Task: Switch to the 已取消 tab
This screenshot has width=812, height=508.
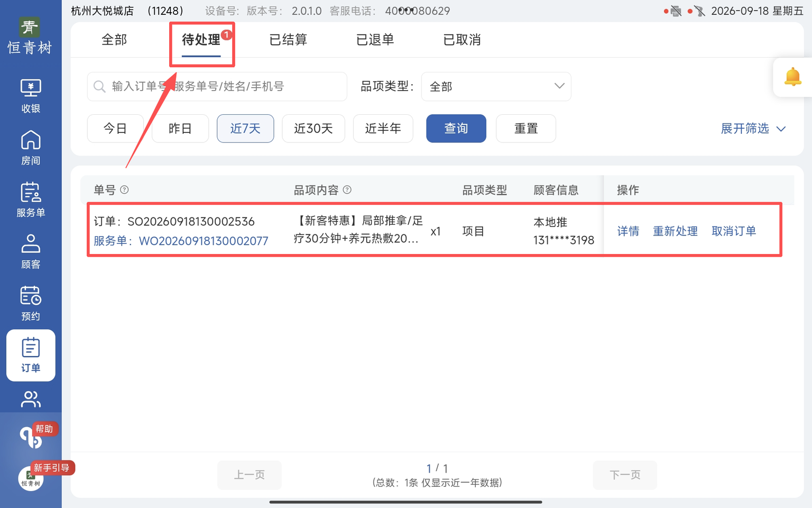Action: pos(462,40)
